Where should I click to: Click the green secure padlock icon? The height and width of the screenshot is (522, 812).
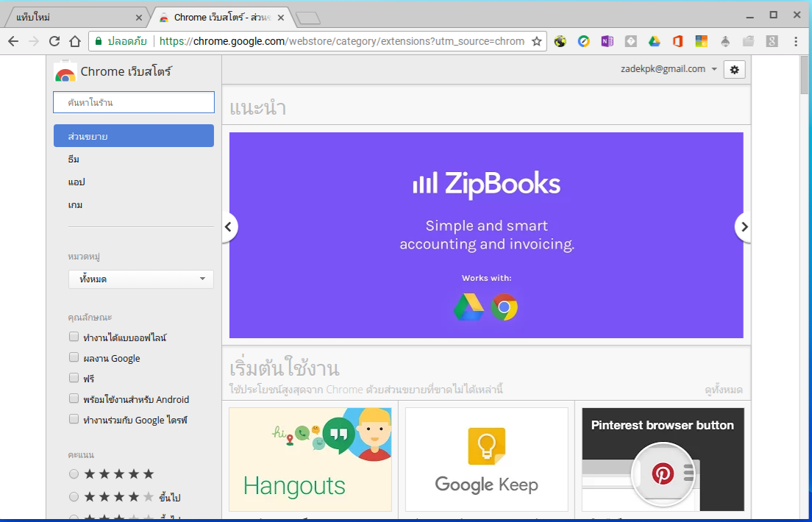pyautogui.click(x=99, y=41)
